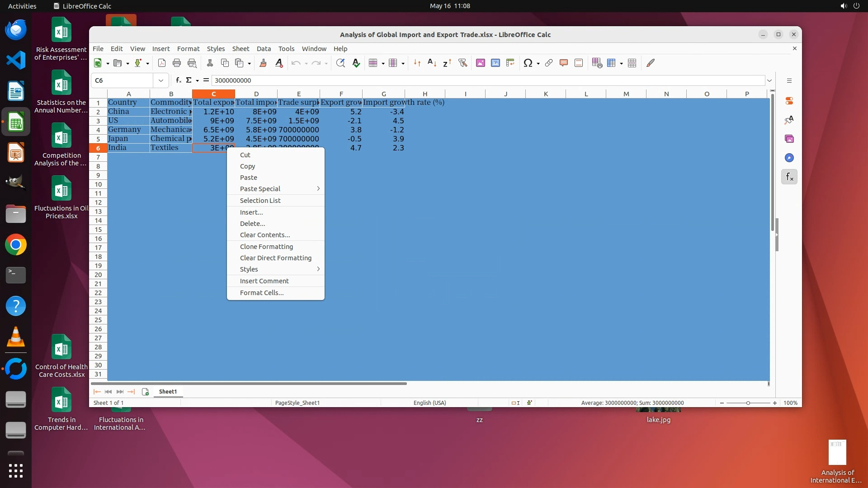The height and width of the screenshot is (488, 868).
Task: Click Clear Contents in the context menu
Action: click(x=265, y=235)
